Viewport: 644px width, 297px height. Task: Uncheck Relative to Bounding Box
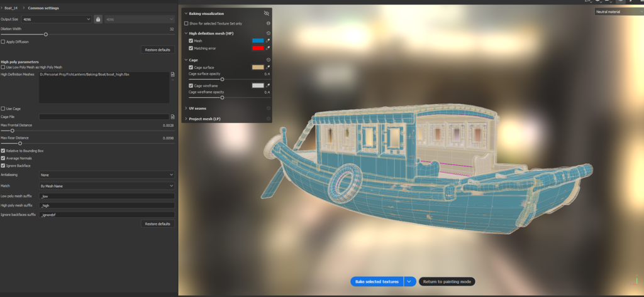coord(3,151)
